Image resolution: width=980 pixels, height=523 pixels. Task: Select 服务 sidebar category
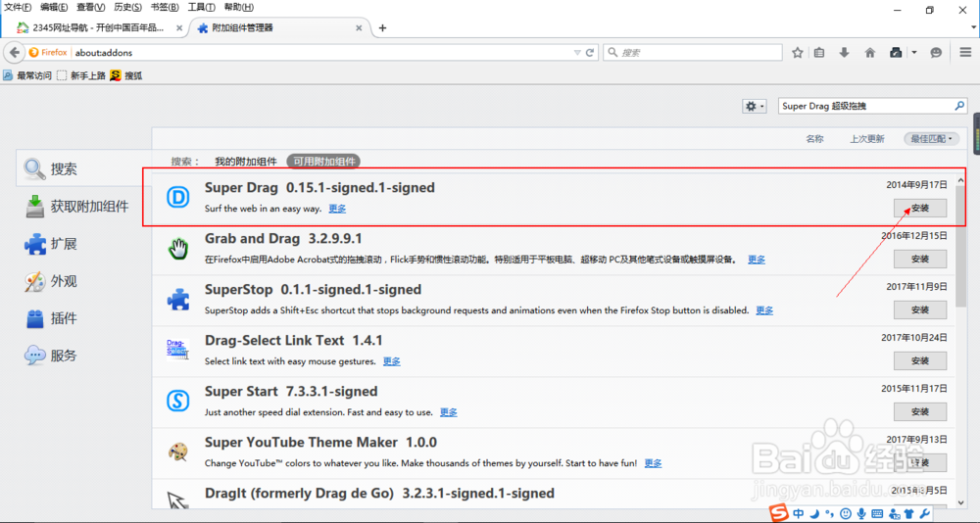(83, 356)
